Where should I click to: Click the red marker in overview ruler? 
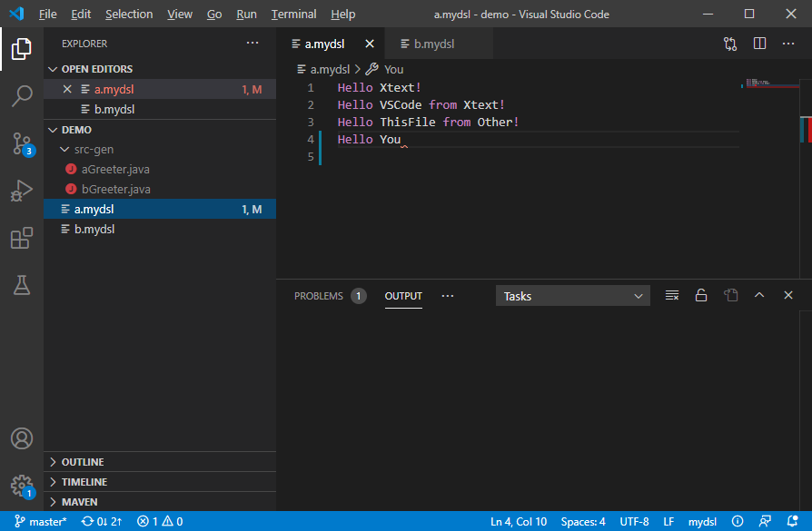[x=810, y=131]
